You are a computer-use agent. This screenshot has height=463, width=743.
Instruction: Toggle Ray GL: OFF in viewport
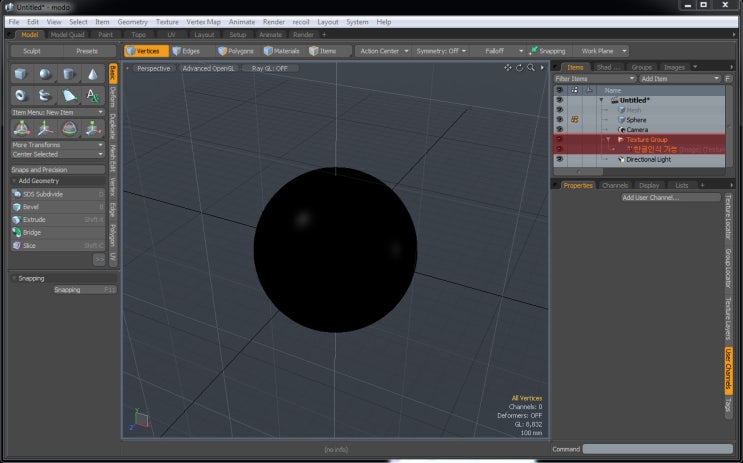click(270, 68)
